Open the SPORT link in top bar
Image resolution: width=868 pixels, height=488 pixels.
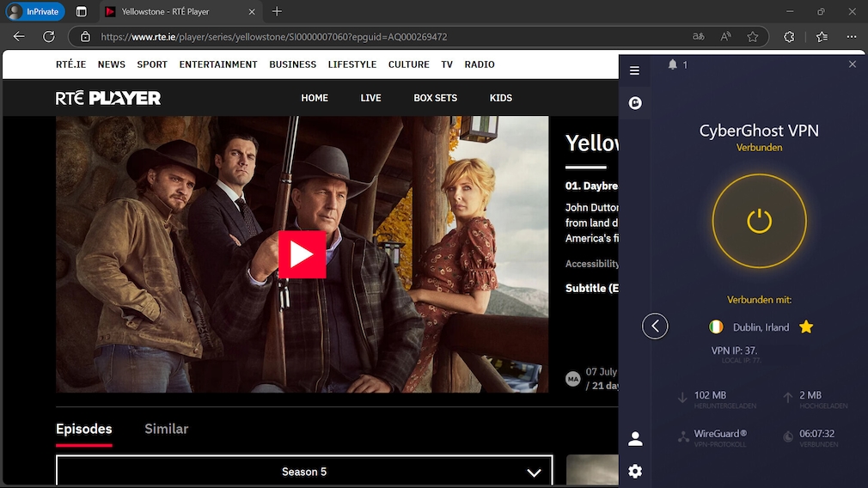(x=152, y=64)
